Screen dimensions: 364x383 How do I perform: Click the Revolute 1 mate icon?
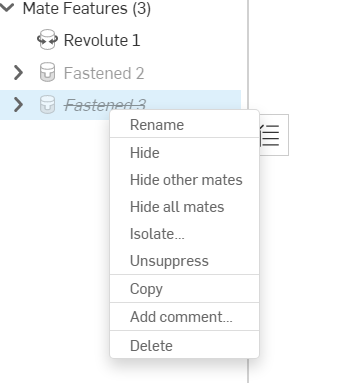click(47, 40)
